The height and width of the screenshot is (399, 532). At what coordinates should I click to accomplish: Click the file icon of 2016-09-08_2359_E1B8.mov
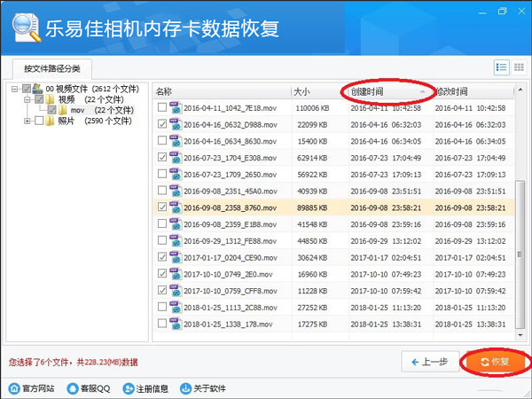click(x=176, y=224)
